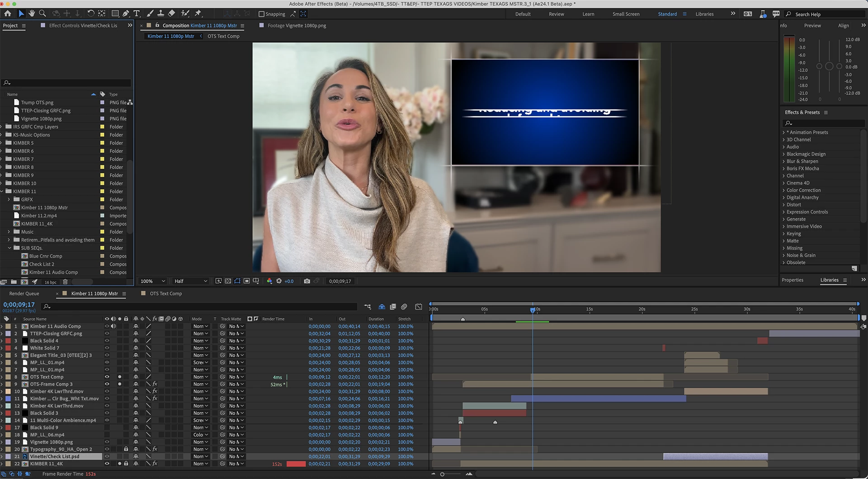The width and height of the screenshot is (868, 479).
Task: Select the Hand tool
Action: (x=32, y=14)
